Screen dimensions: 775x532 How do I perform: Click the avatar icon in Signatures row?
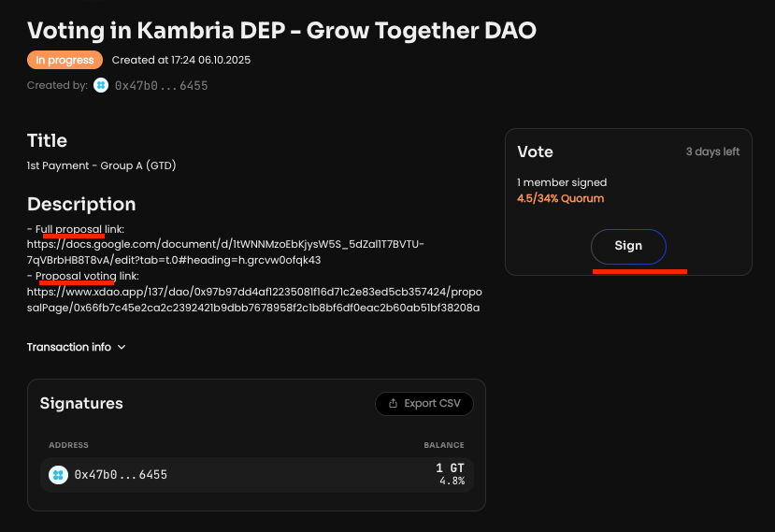point(58,475)
